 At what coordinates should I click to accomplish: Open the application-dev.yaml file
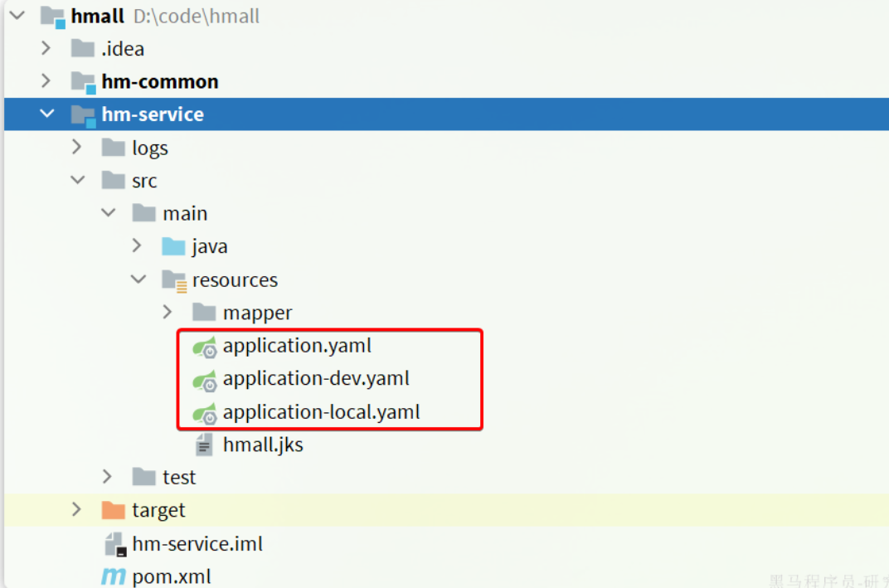[x=316, y=379]
